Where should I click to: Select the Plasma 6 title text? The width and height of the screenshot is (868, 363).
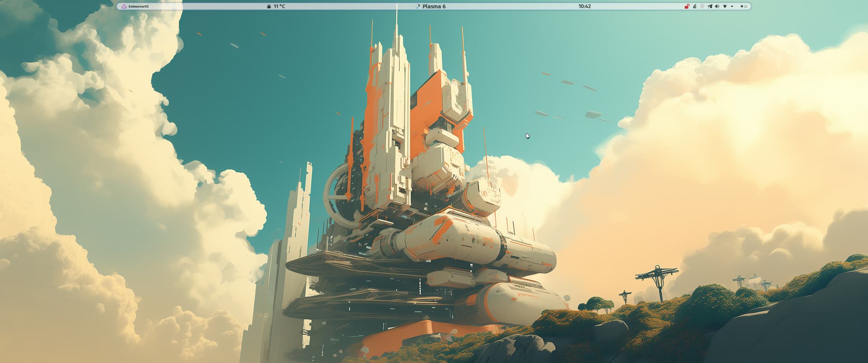pyautogui.click(x=434, y=6)
